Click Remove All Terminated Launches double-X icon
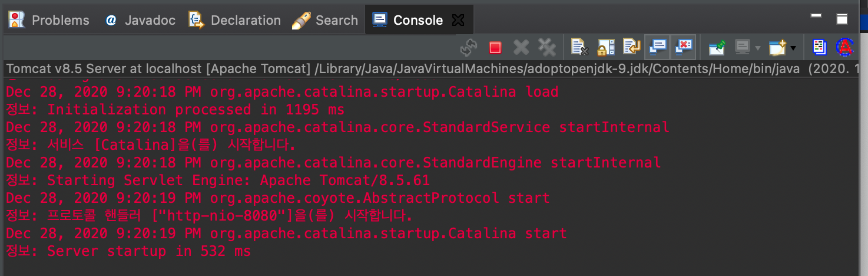 [x=547, y=47]
